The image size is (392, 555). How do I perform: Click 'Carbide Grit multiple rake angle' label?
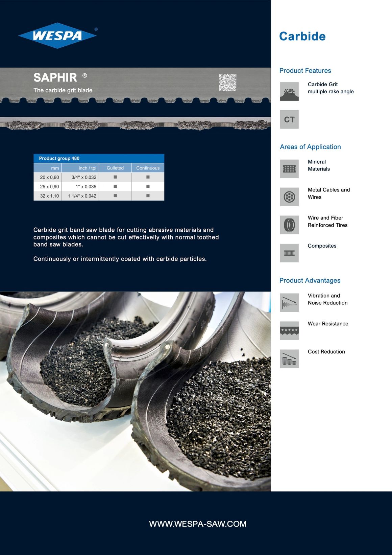pos(331,88)
